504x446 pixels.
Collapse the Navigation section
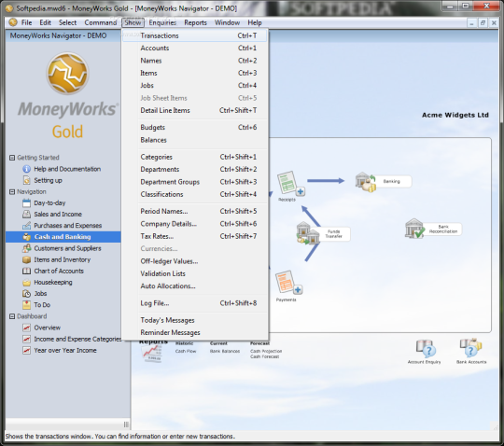[12, 192]
